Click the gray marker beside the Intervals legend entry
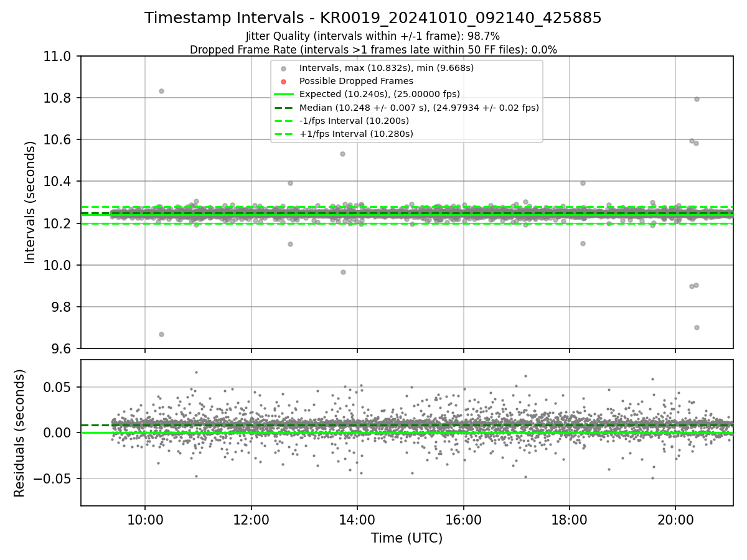 coord(284,68)
